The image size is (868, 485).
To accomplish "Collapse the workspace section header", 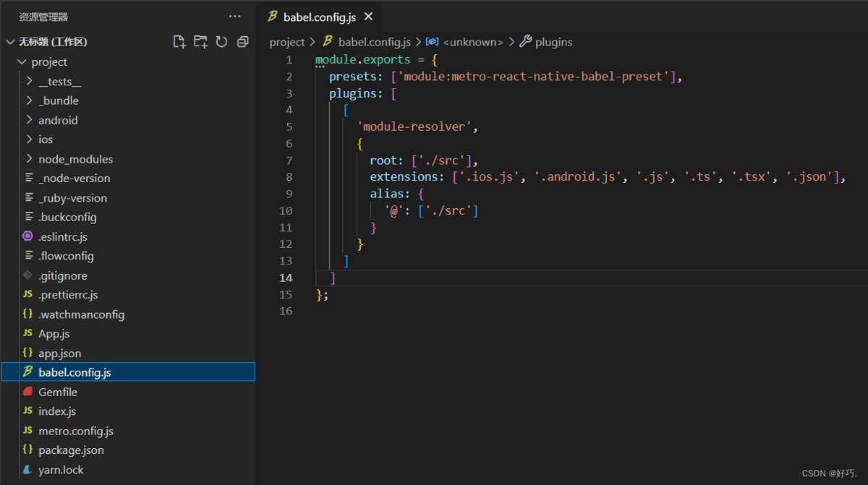I will [x=53, y=42].
